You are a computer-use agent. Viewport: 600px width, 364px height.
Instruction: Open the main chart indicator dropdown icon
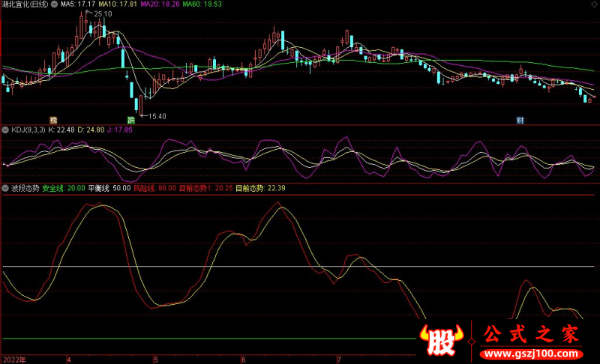click(54, 4)
